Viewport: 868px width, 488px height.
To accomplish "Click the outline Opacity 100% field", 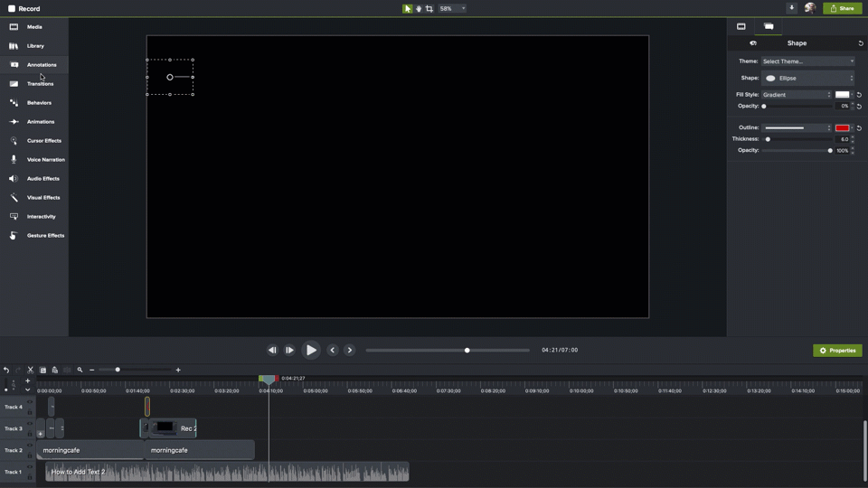I will [842, 151].
